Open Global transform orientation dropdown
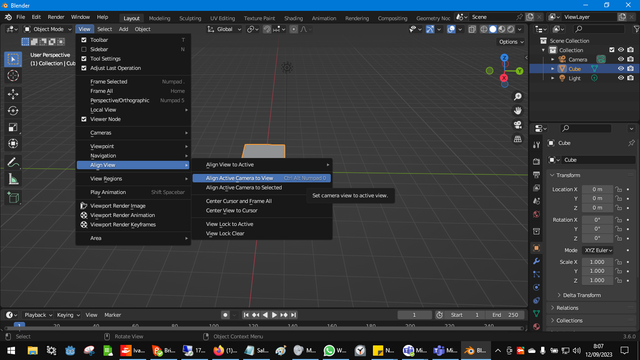Image resolution: width=640 pixels, height=360 pixels. pyautogui.click(x=224, y=29)
